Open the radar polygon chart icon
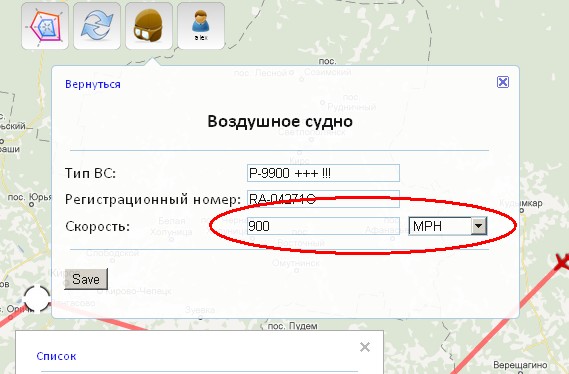Screen dimensions: 569x374 click(x=45, y=26)
